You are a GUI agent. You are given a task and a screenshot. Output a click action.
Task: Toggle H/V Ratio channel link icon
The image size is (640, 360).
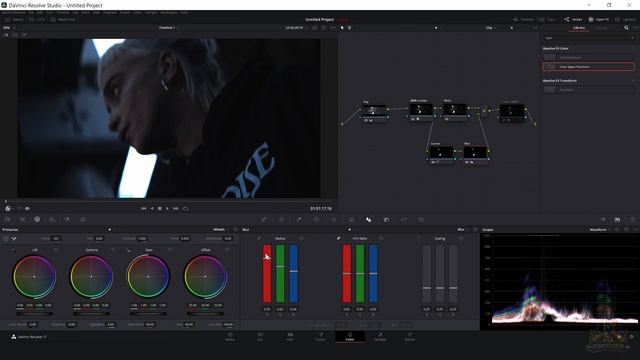(338, 238)
